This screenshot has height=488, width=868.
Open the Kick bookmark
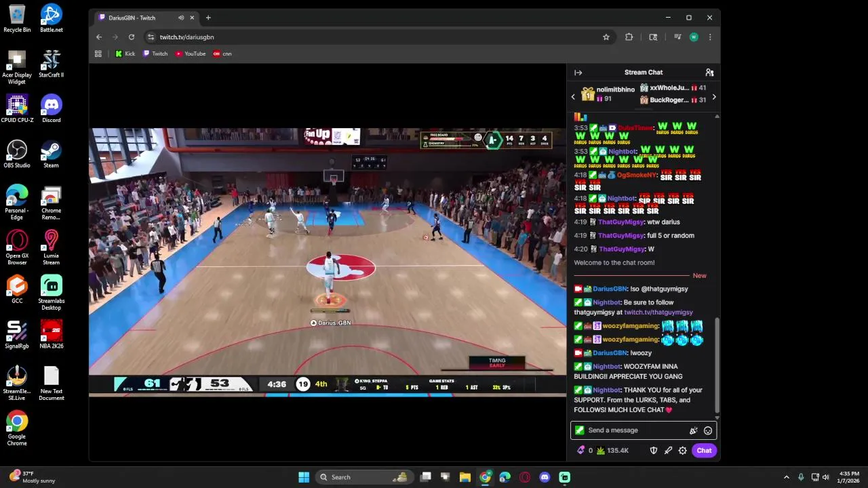[125, 54]
